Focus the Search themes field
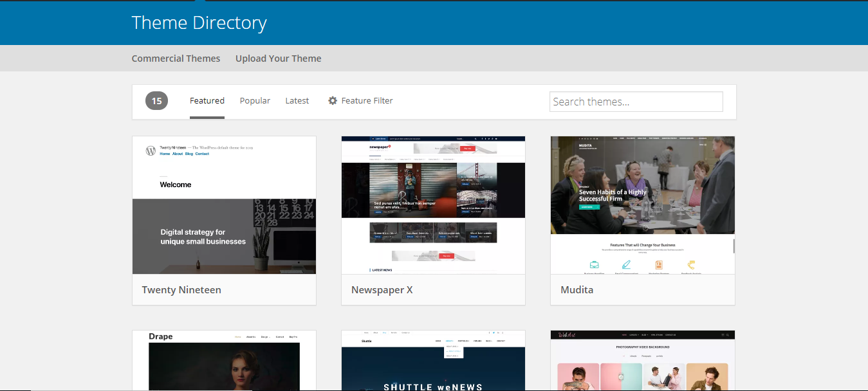 [636, 102]
